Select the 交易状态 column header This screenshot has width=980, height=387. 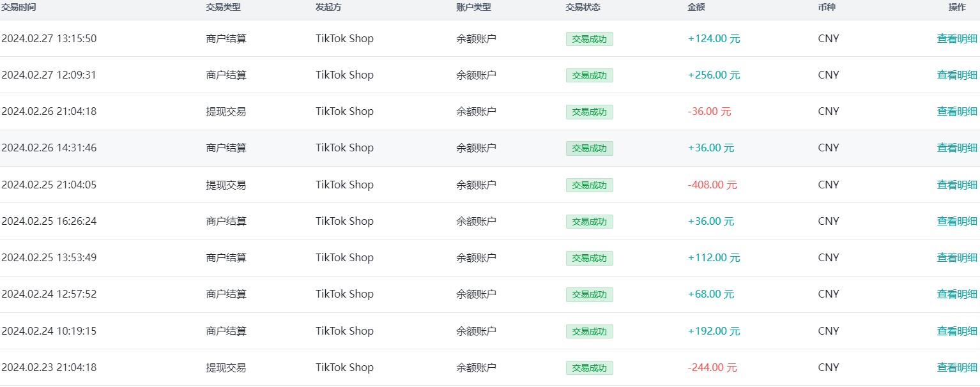583,8
